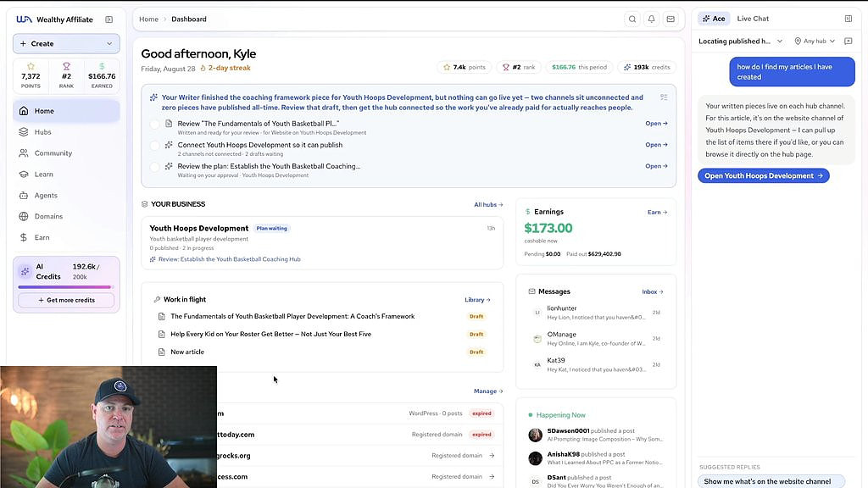Open the notifications bell icon

[652, 19]
